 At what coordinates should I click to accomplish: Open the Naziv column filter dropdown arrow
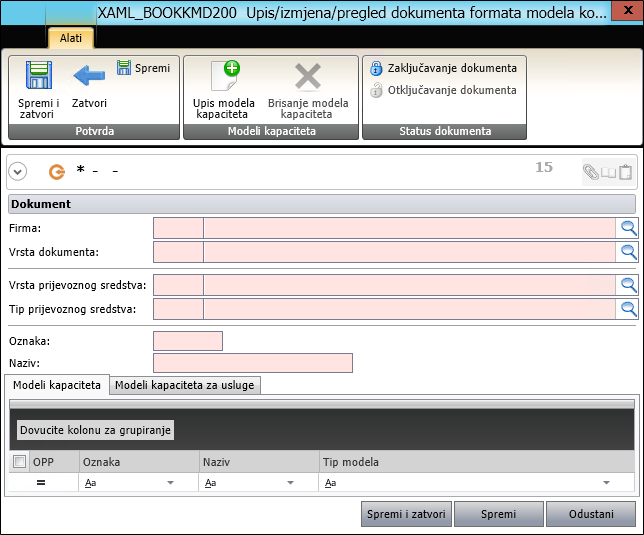coord(290,483)
